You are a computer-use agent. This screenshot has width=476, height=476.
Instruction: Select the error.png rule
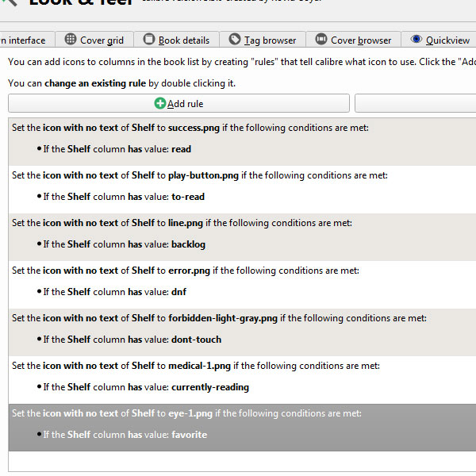pos(242,285)
